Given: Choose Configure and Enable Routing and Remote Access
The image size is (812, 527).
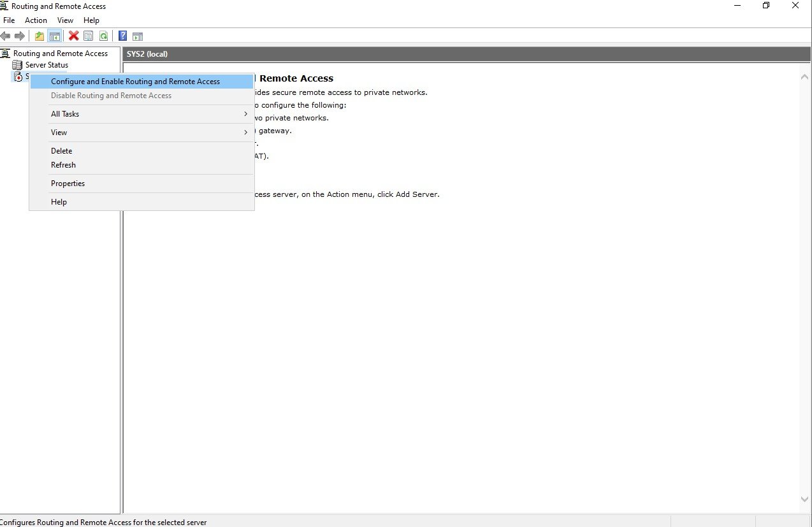Looking at the screenshot, I should [x=141, y=82].
